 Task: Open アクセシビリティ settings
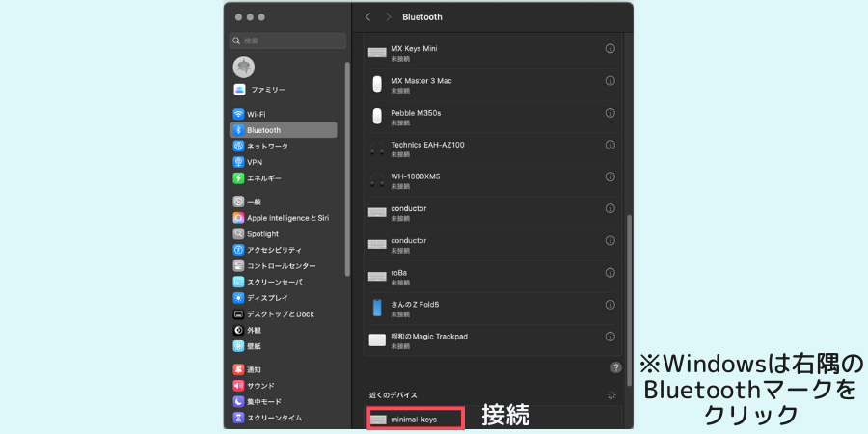coord(284,250)
